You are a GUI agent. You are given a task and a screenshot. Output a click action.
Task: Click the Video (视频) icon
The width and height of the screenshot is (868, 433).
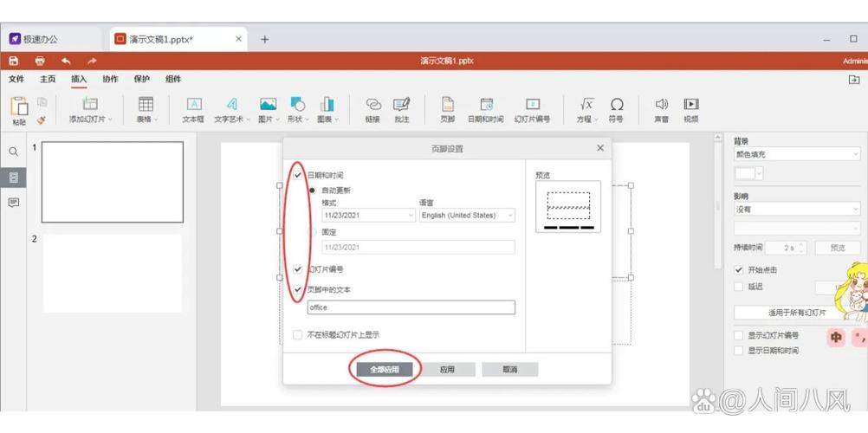[x=691, y=104]
